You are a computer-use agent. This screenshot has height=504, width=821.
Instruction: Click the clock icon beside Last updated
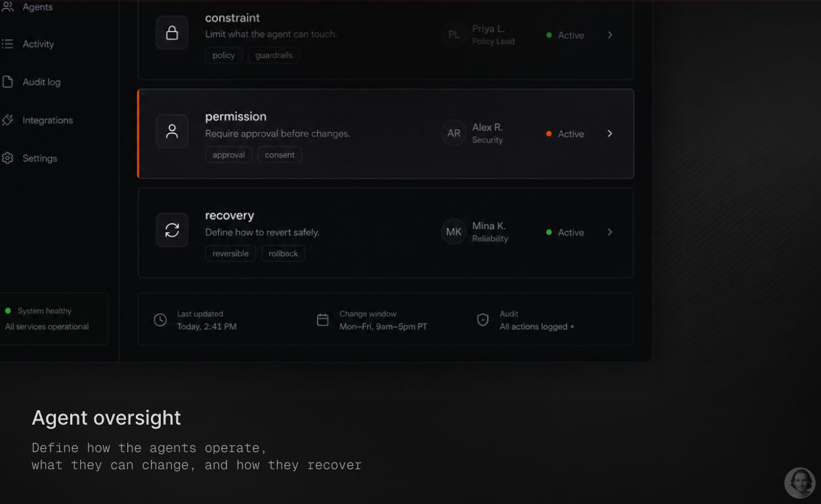160,320
